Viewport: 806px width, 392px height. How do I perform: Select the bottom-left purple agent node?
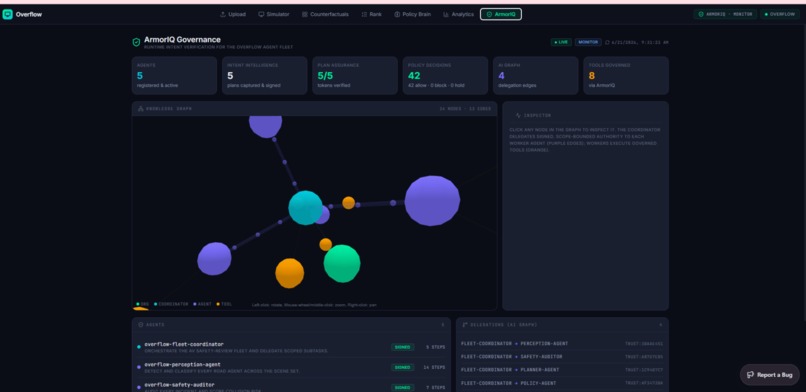pyautogui.click(x=214, y=258)
